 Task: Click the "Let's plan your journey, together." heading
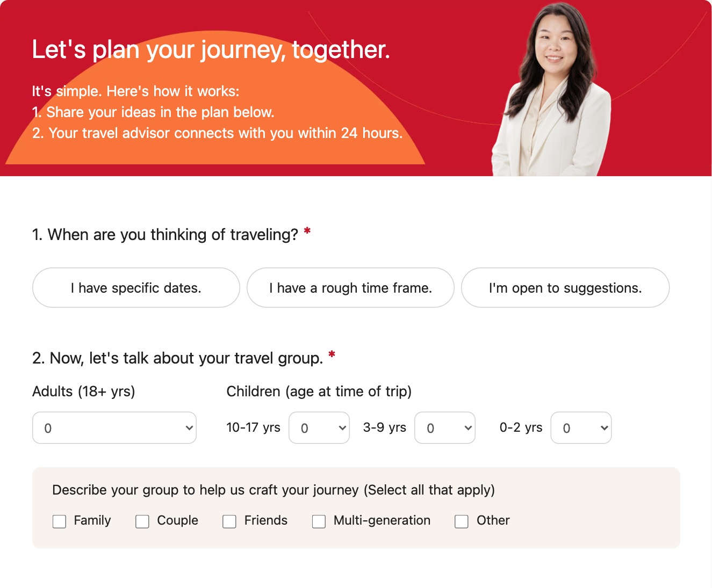tap(211, 49)
